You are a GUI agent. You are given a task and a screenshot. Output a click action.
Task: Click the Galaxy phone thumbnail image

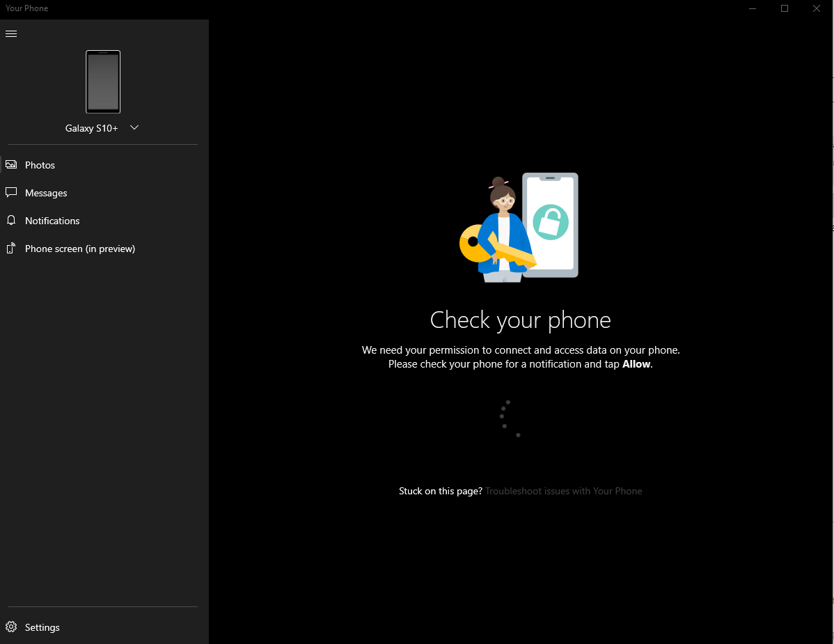[x=103, y=81]
